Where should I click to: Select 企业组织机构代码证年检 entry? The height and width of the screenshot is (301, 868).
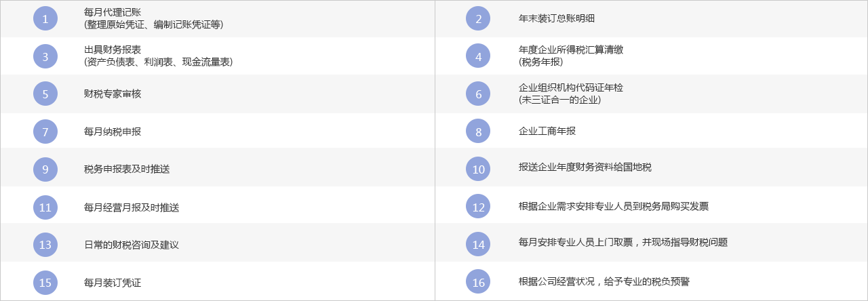[570, 87]
